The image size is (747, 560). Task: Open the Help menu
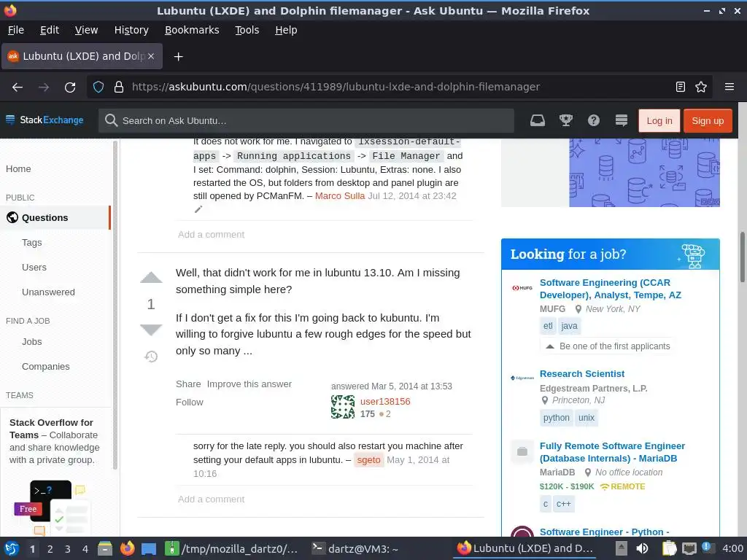tap(286, 30)
